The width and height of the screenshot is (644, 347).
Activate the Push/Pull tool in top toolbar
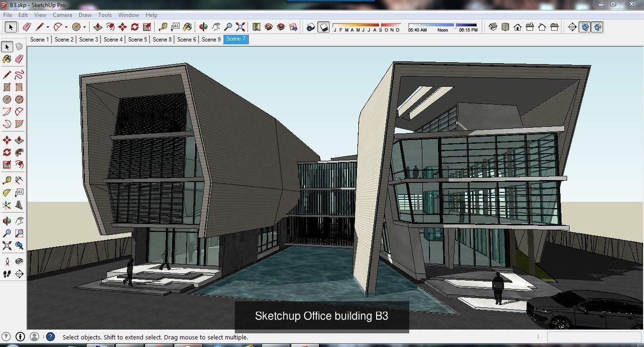click(98, 27)
